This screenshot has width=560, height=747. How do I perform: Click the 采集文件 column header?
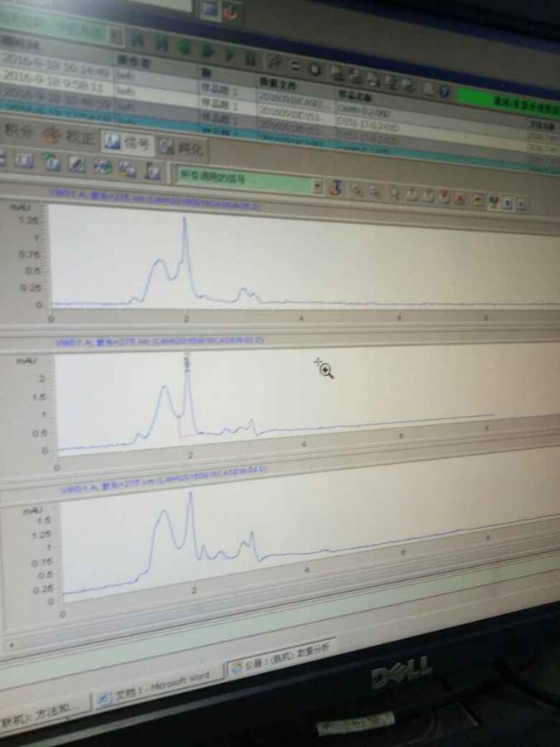(x=278, y=85)
